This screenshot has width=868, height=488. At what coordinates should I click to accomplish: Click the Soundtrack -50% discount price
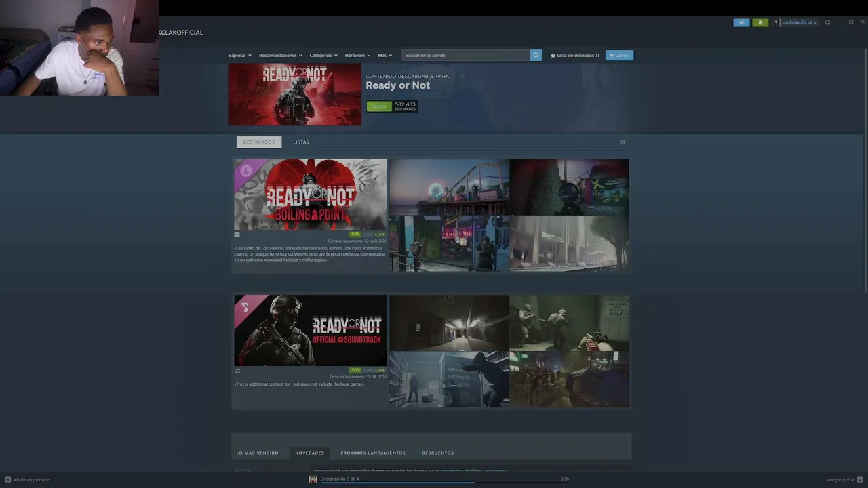point(367,370)
